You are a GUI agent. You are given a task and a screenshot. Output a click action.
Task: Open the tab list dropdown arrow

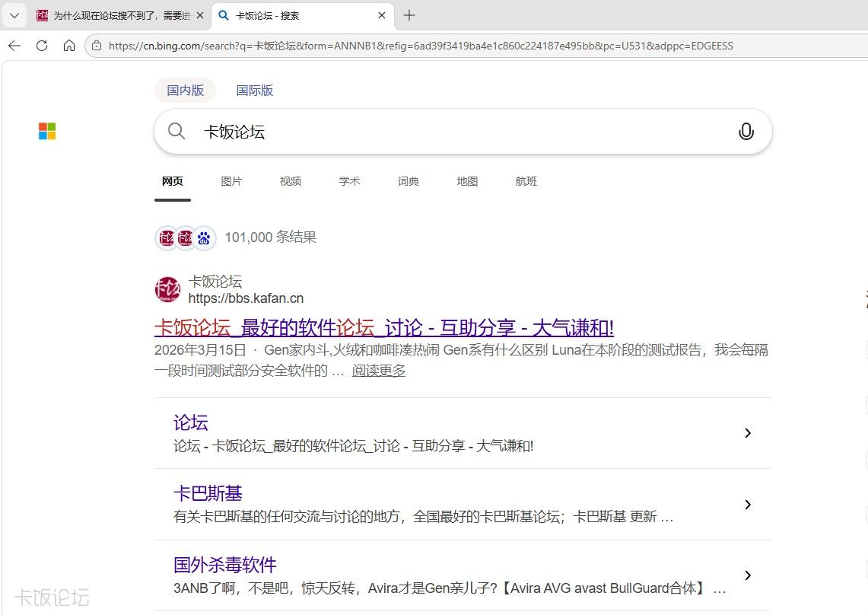[15, 15]
